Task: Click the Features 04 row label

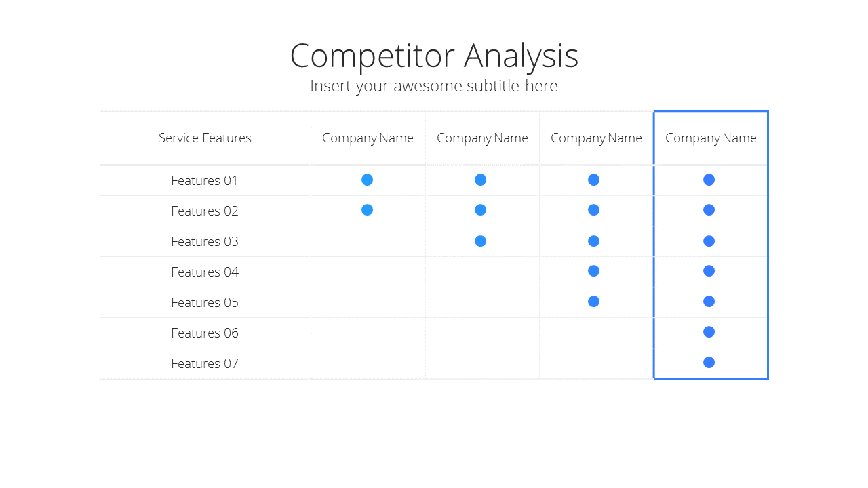Action: 205,272
